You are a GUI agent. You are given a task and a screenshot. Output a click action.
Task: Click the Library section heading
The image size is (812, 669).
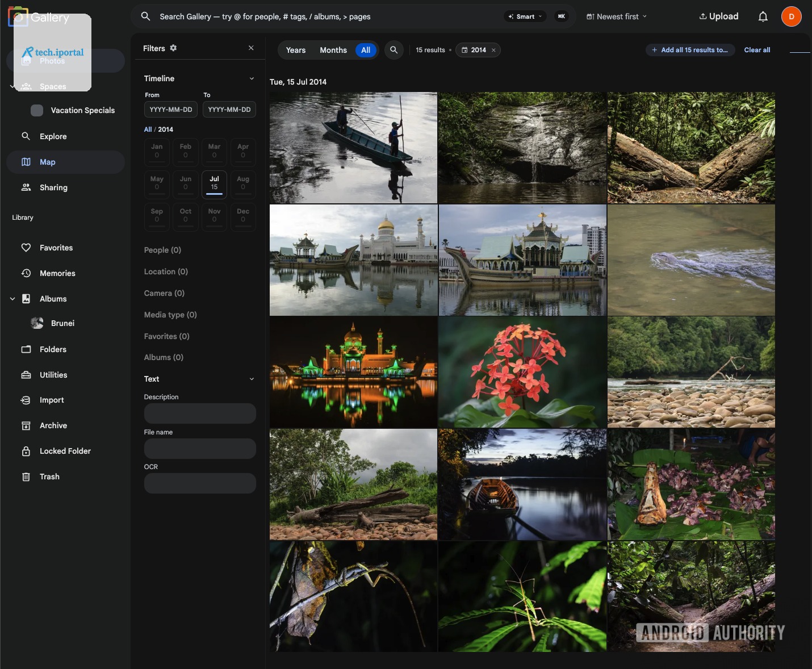23,218
